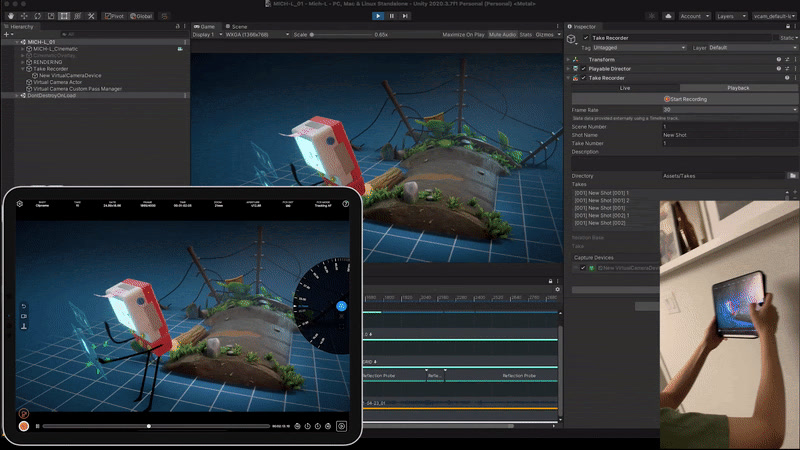Toggle Mute Audio in Game view

pyautogui.click(x=502, y=35)
